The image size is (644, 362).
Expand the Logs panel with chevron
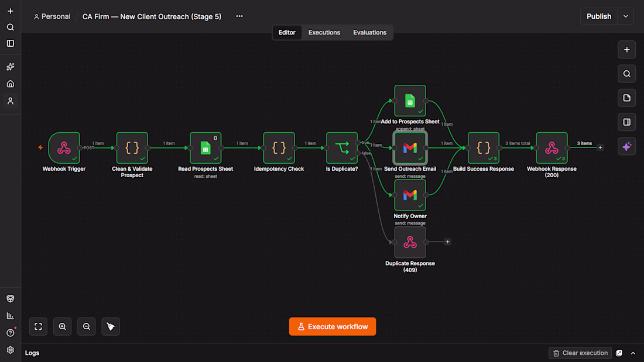pyautogui.click(x=633, y=353)
